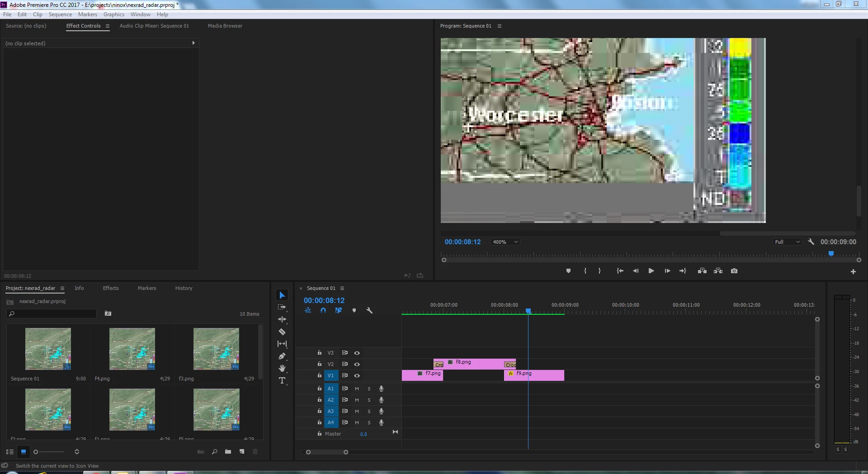Play the sequence in Program monitor
868x474 pixels.
[x=651, y=271]
